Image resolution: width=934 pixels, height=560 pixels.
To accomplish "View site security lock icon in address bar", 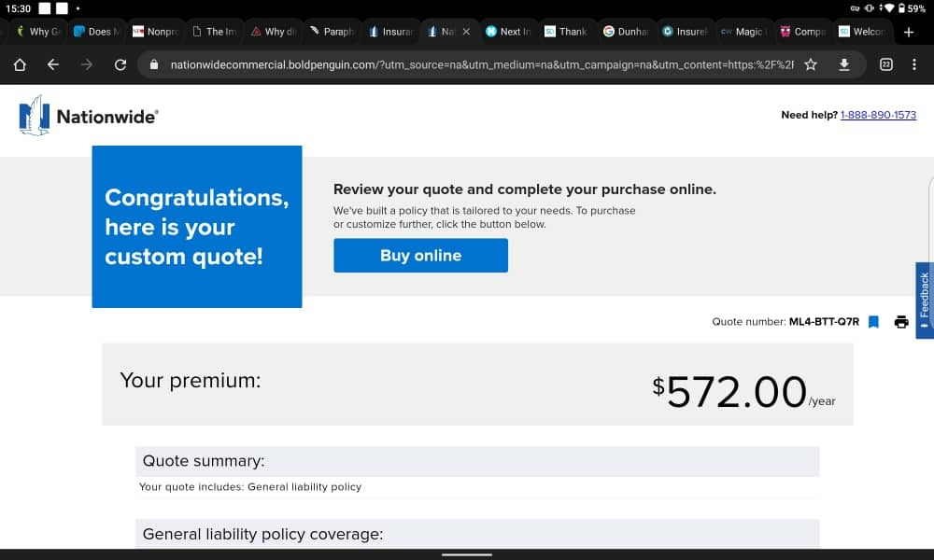I will 154,64.
